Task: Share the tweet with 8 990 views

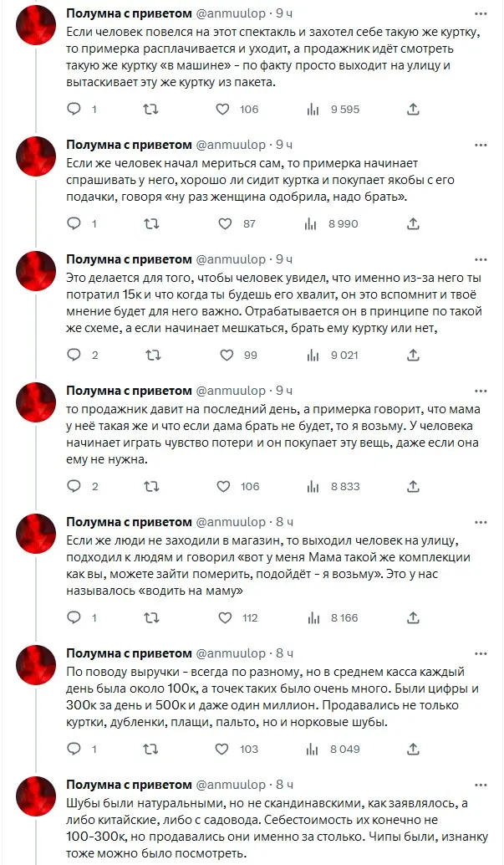Action: tap(413, 223)
